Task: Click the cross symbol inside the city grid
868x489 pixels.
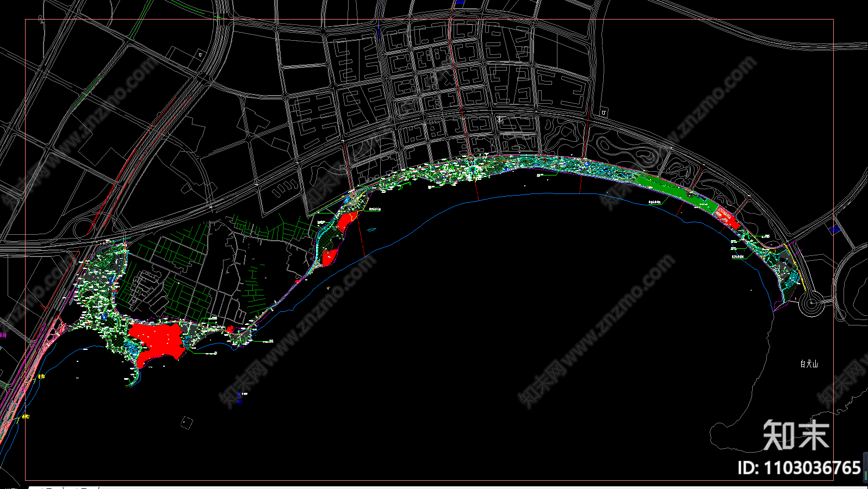Action: coord(499,119)
